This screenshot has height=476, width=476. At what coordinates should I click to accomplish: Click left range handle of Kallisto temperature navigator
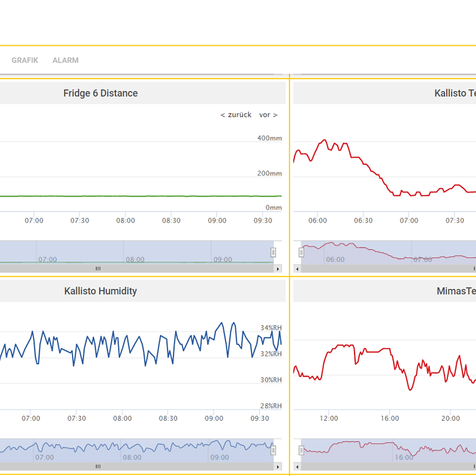coord(301,252)
